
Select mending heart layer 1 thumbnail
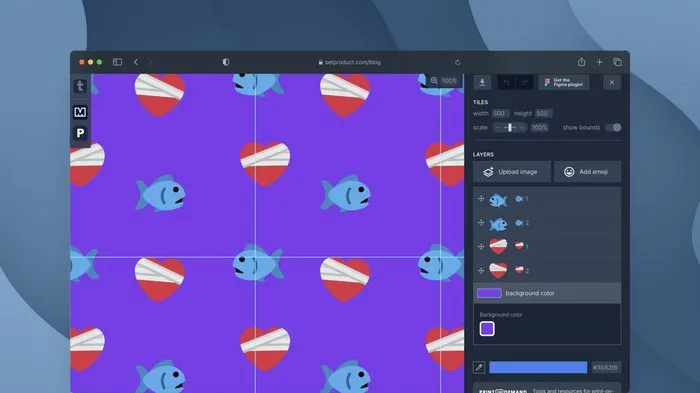pos(498,246)
